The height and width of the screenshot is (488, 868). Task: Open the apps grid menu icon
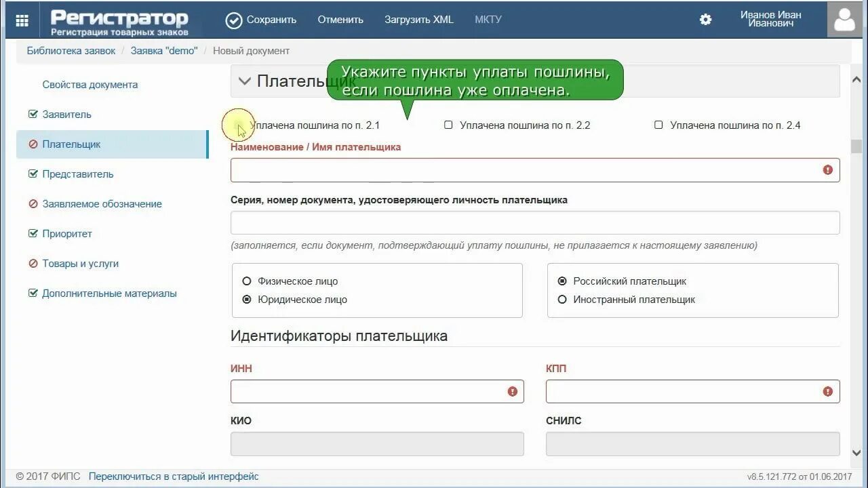click(22, 20)
